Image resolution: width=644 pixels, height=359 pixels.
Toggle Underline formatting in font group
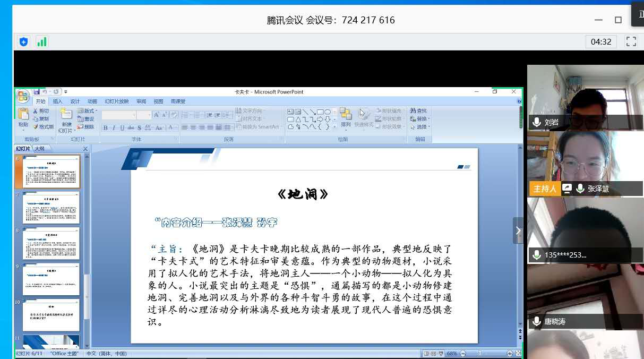122,127
